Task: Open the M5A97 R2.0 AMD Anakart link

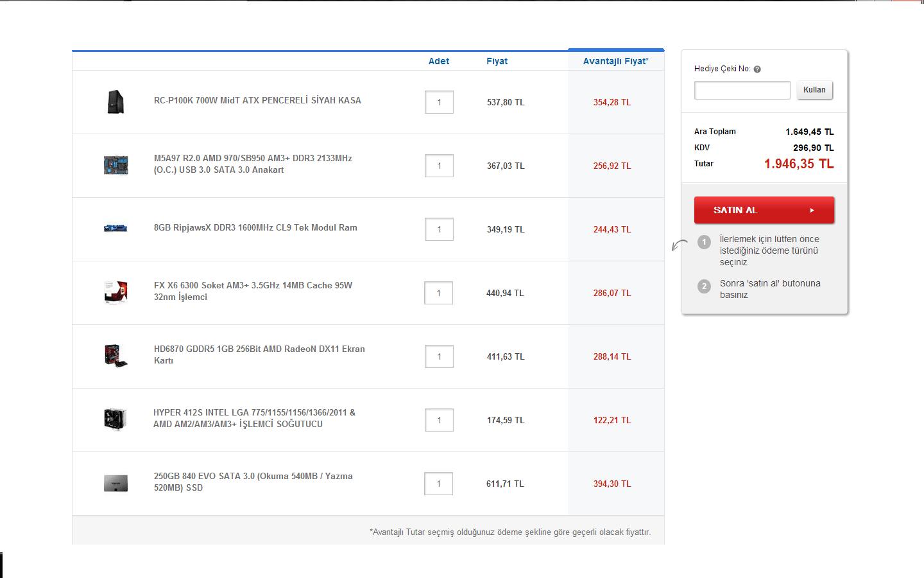Action: (253, 164)
